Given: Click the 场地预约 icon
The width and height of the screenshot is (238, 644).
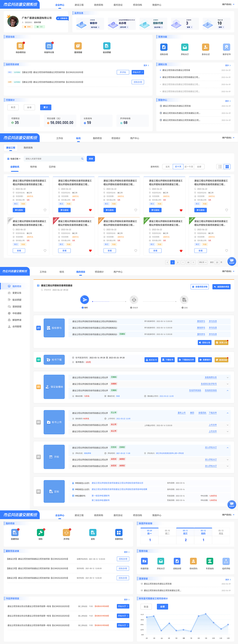Looking at the screenshot, I should click(193, 561).
